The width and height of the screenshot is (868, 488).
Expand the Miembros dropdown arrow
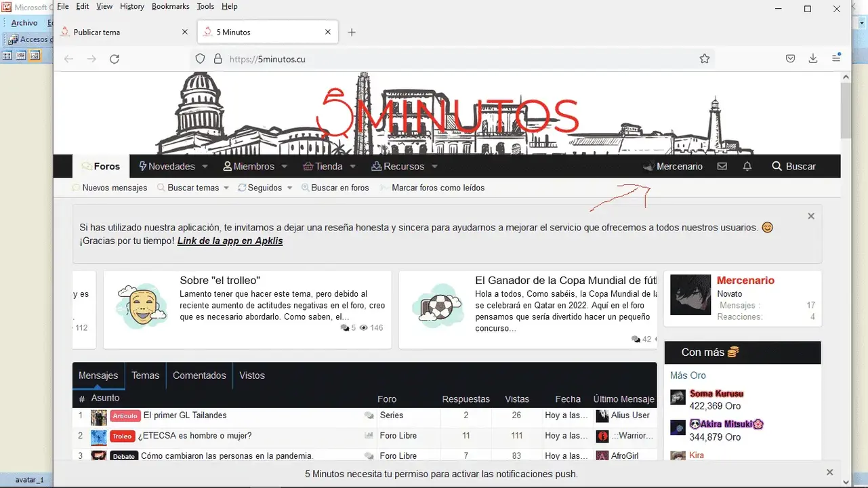[x=285, y=166]
